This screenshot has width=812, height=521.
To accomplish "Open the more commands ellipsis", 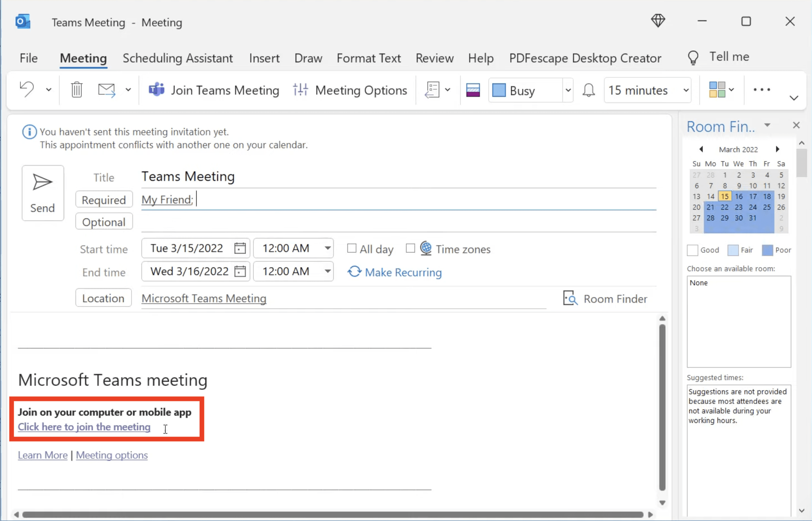I will pos(762,90).
